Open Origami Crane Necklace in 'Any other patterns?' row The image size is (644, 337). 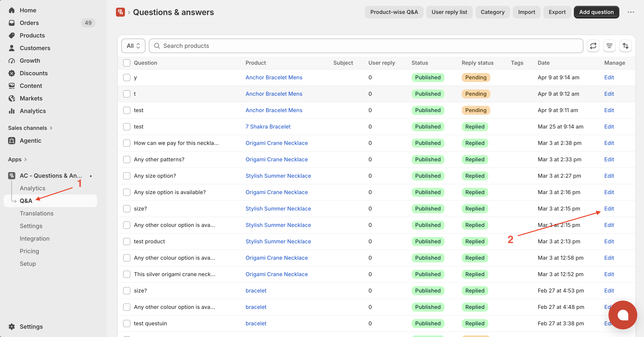277,159
